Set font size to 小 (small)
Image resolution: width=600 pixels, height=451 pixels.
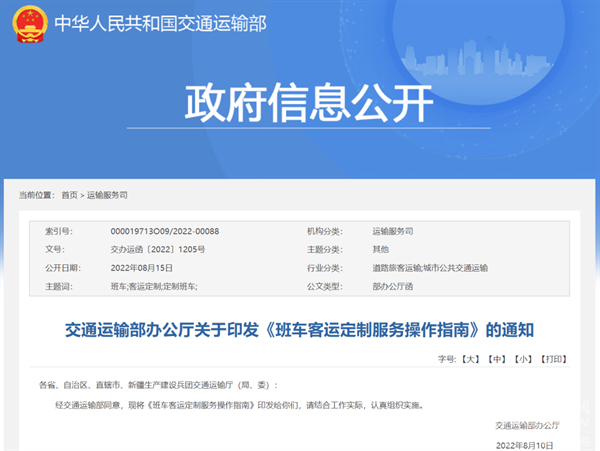point(523,358)
